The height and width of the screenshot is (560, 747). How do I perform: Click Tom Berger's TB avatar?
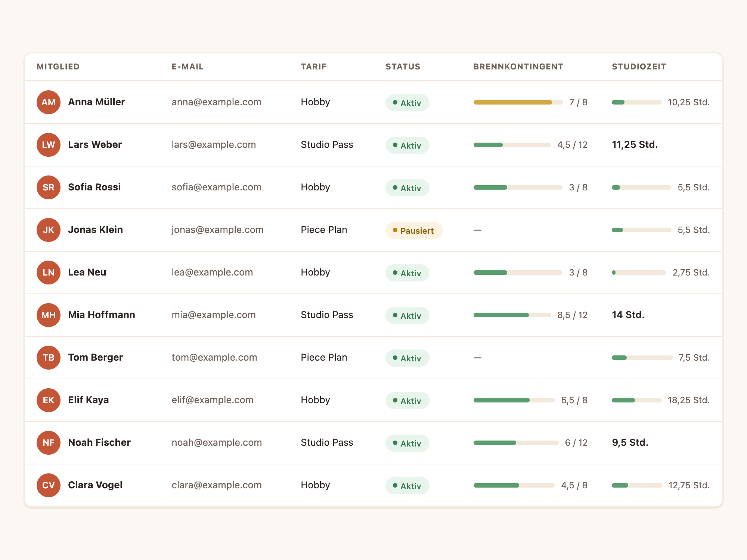click(x=49, y=358)
